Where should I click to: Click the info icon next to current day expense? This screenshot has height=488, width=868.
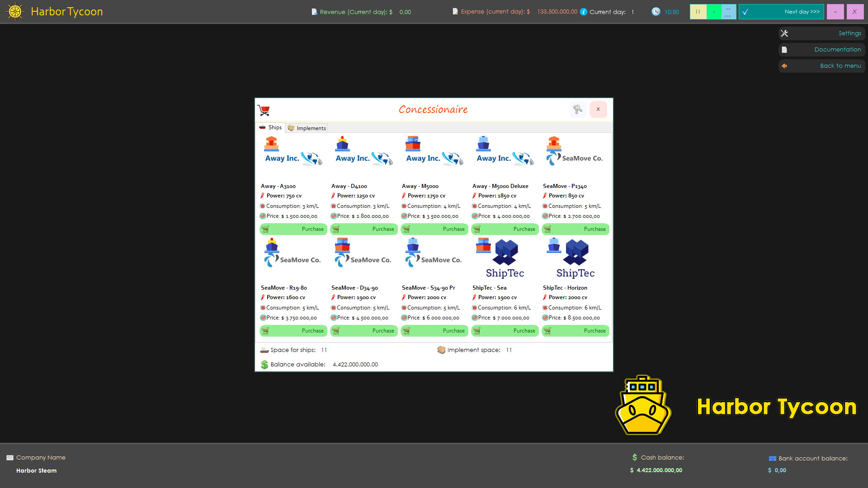point(582,12)
